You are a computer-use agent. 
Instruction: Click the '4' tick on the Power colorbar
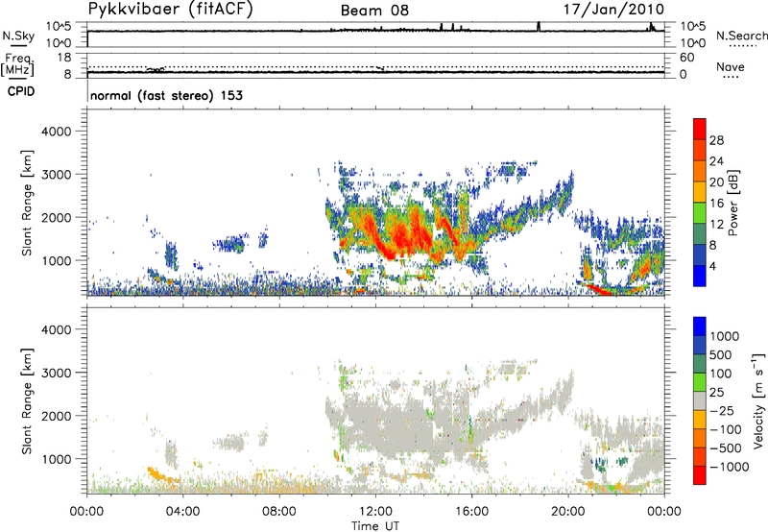(713, 266)
